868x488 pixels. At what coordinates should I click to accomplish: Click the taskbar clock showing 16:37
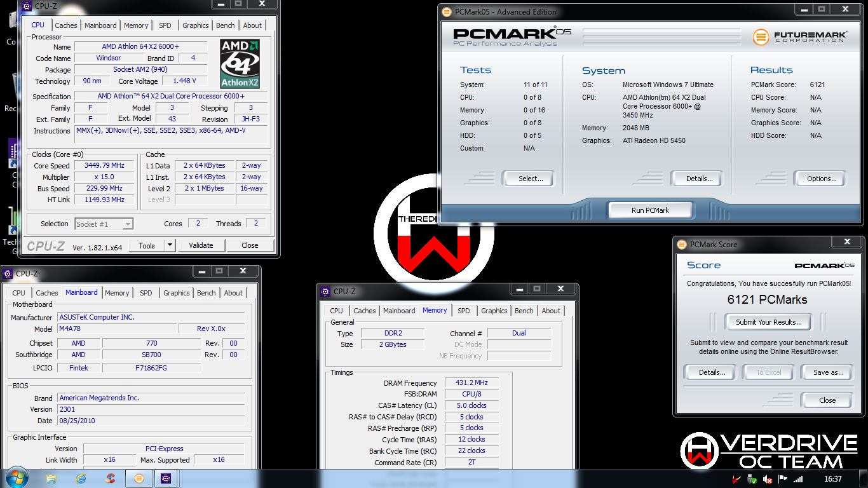tap(832, 479)
